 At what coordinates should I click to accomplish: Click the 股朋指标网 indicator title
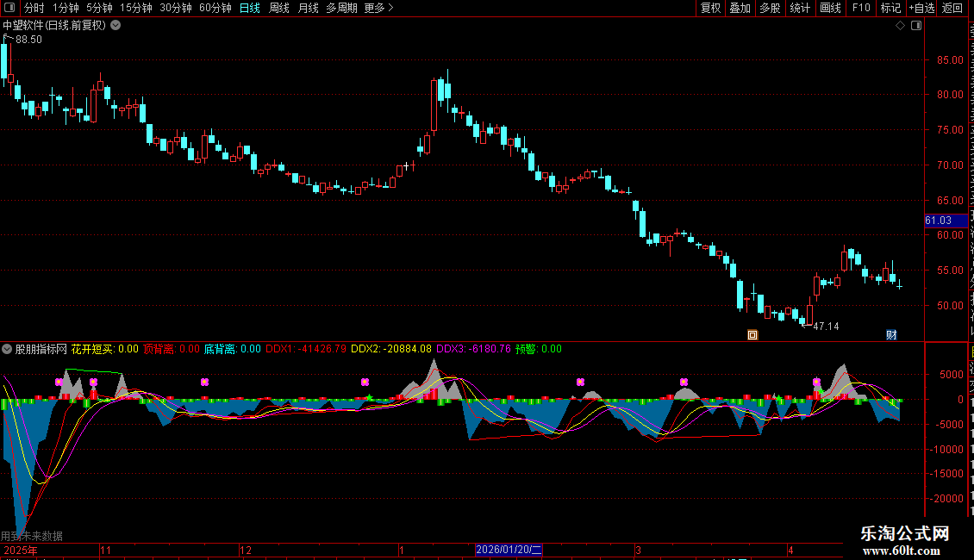tap(41, 349)
